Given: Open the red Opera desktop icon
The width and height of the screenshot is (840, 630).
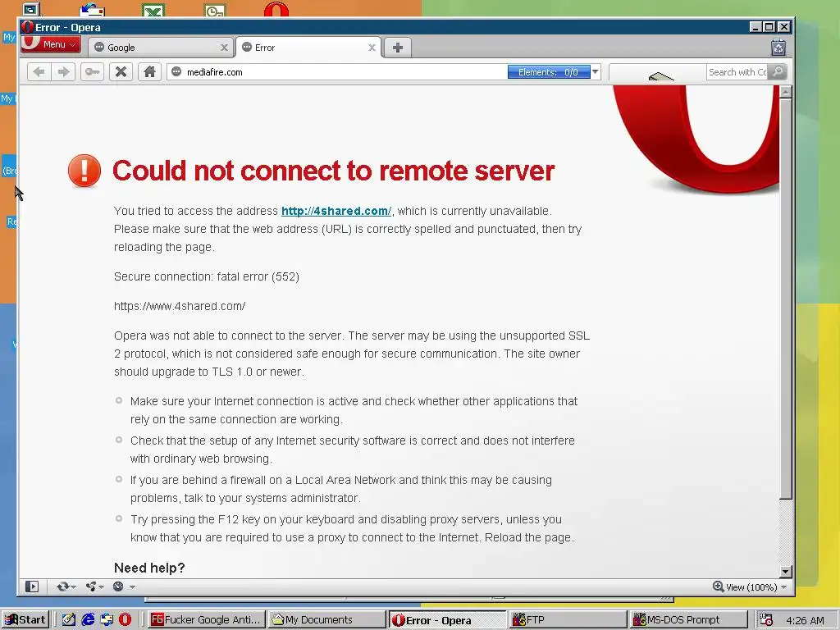Looking at the screenshot, I should point(276,9).
